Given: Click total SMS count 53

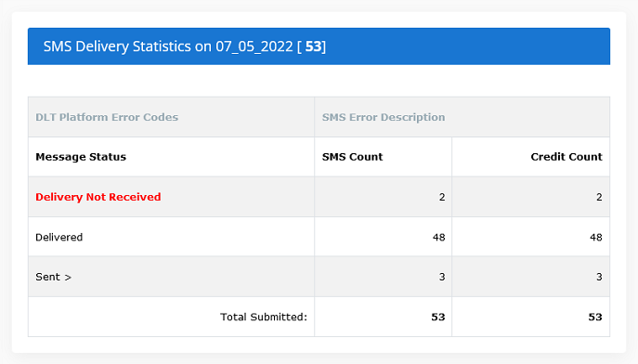Looking at the screenshot, I should [438, 317].
